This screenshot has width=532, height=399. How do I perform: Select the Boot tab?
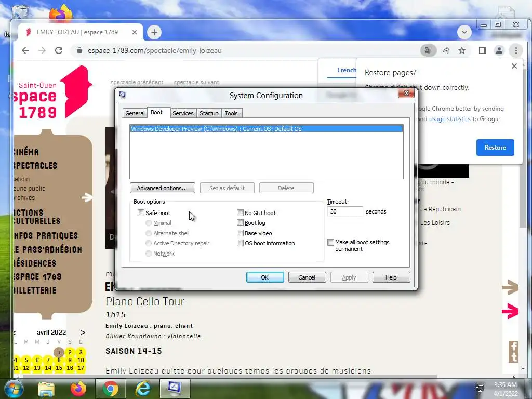[x=156, y=112]
